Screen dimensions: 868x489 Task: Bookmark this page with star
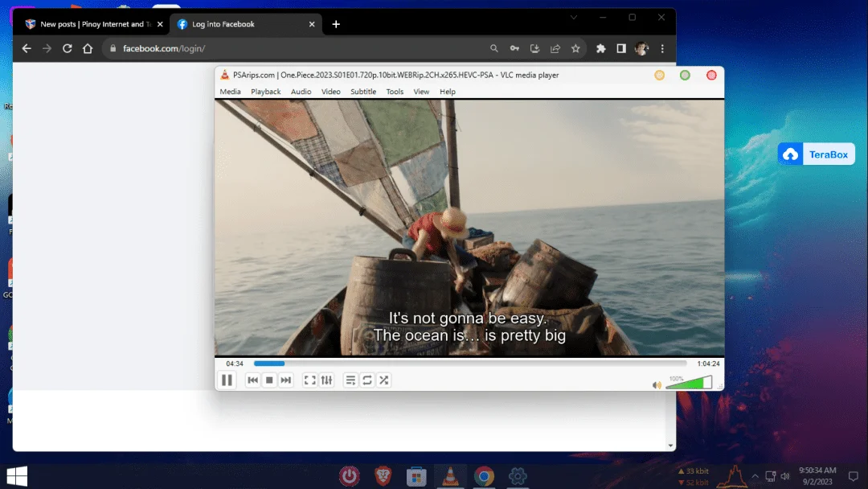[575, 48]
